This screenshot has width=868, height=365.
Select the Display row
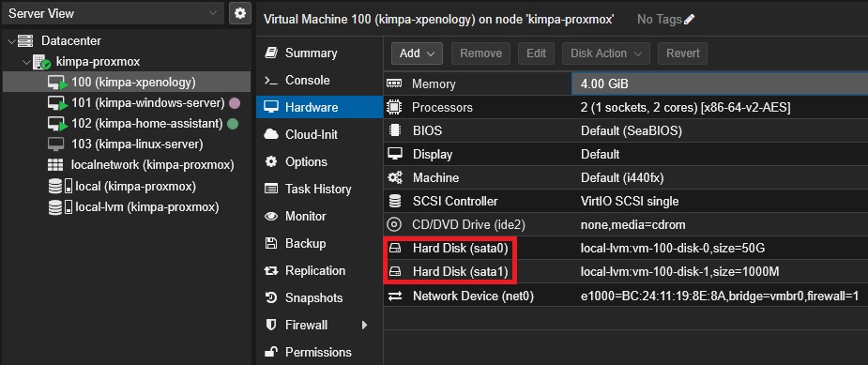click(626, 154)
